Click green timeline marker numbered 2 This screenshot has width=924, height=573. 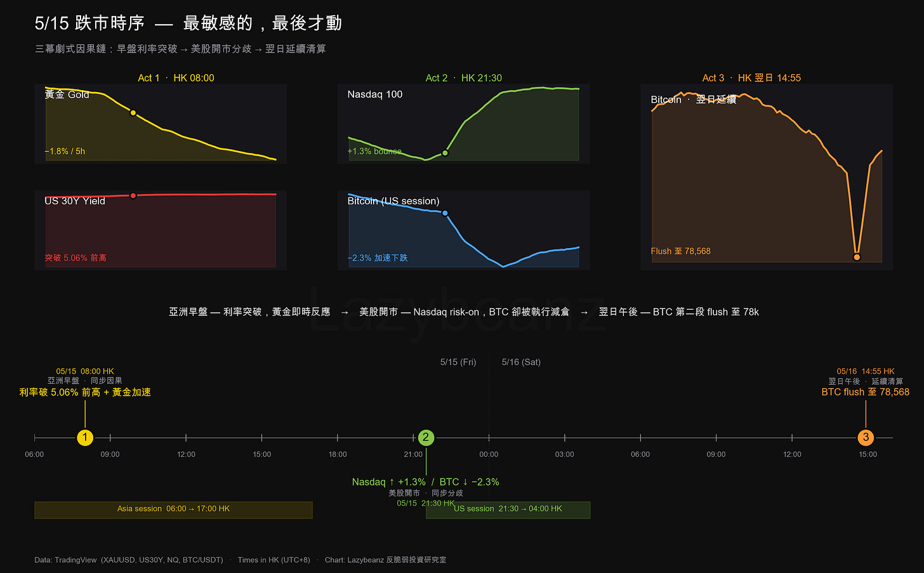coord(426,437)
